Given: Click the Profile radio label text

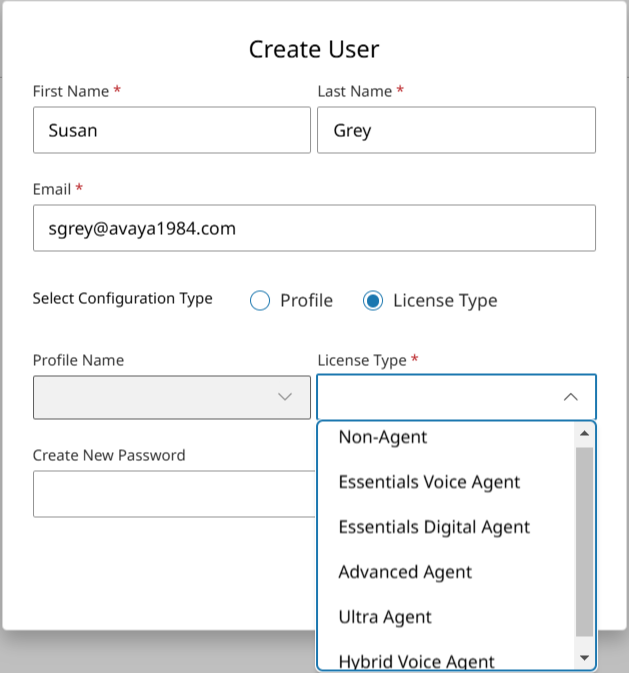Looking at the screenshot, I should pyautogui.click(x=307, y=300).
